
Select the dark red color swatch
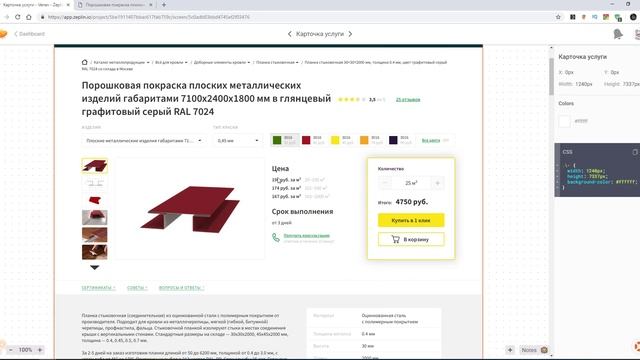306,140
